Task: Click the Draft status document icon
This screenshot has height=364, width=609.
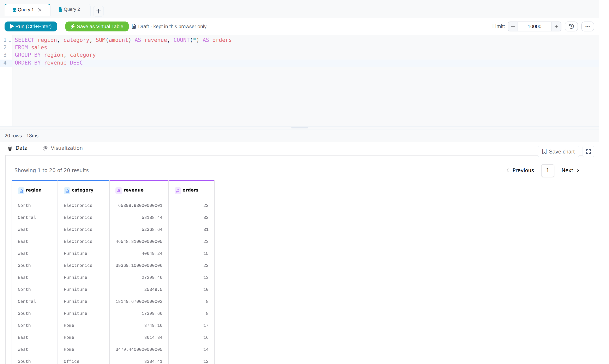Action: (134, 26)
